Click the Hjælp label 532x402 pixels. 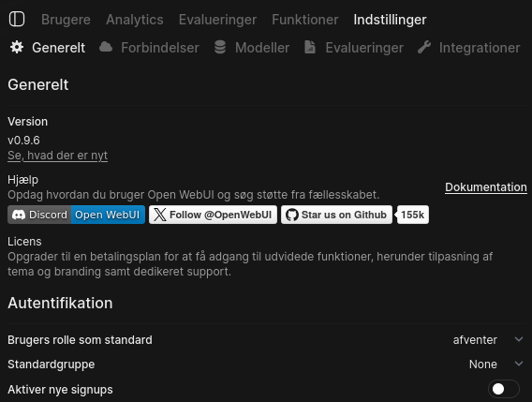[22, 180]
